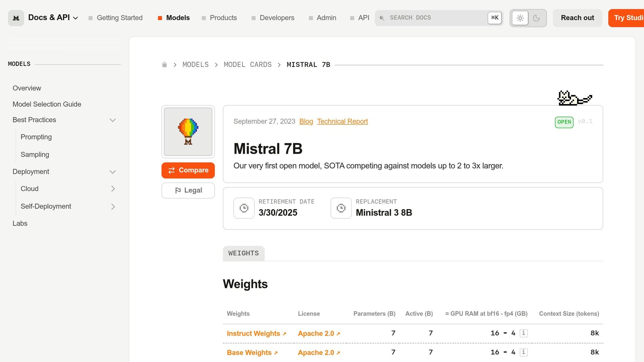Image resolution: width=644 pixels, height=362 pixels.
Task: Select the Models nav tab
Action: point(174,18)
